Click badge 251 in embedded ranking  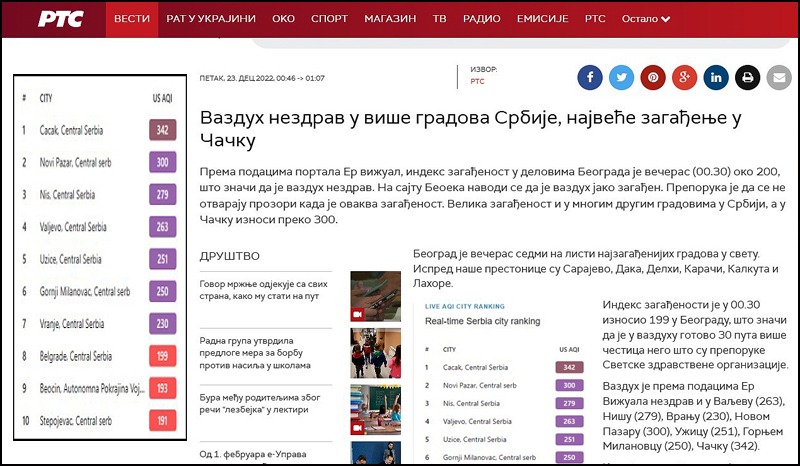tap(569, 439)
